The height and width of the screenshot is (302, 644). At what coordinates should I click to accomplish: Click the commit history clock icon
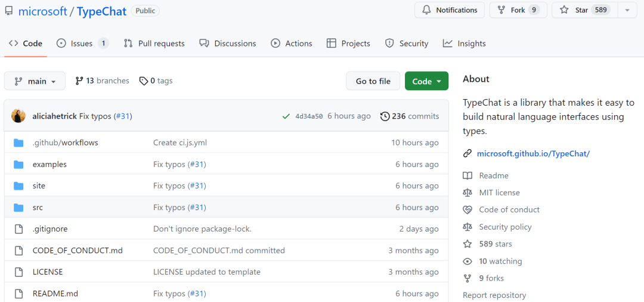[x=385, y=116]
